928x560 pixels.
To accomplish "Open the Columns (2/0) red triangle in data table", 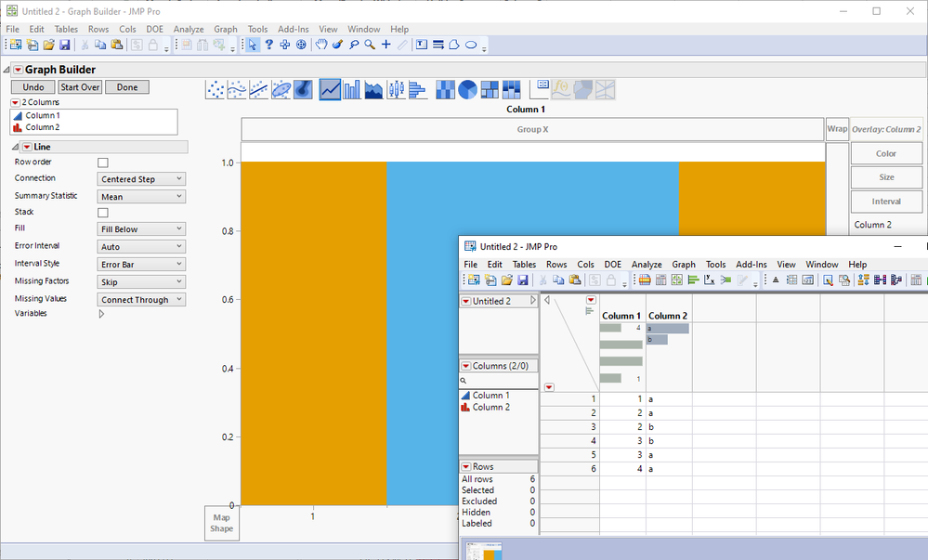I will [x=465, y=367].
